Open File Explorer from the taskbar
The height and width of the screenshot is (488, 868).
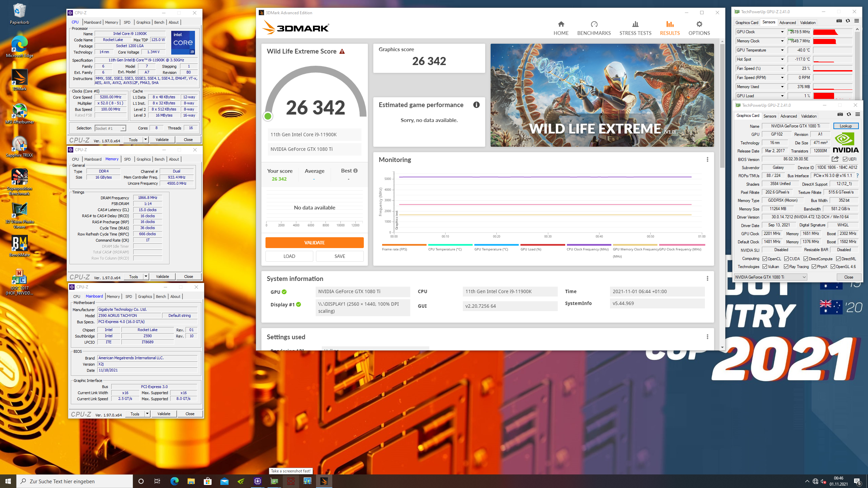(x=191, y=481)
